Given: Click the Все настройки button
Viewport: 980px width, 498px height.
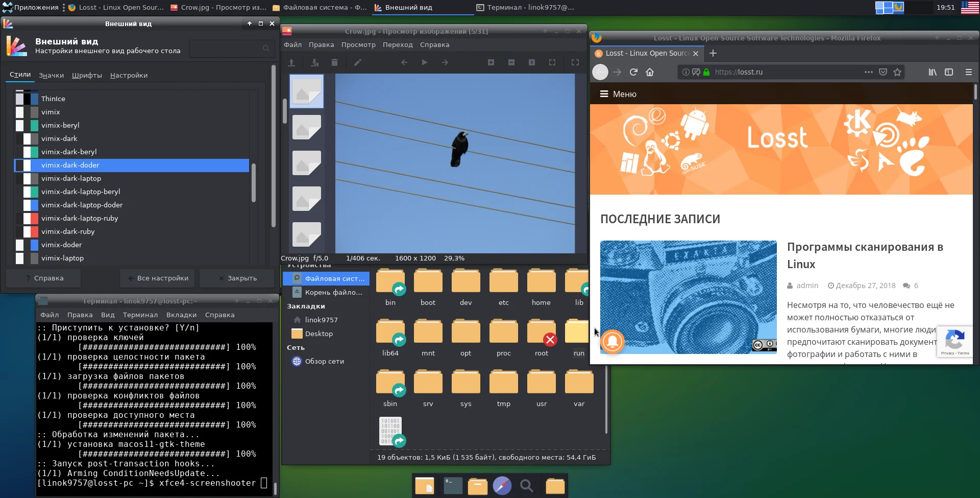Looking at the screenshot, I should coord(158,278).
